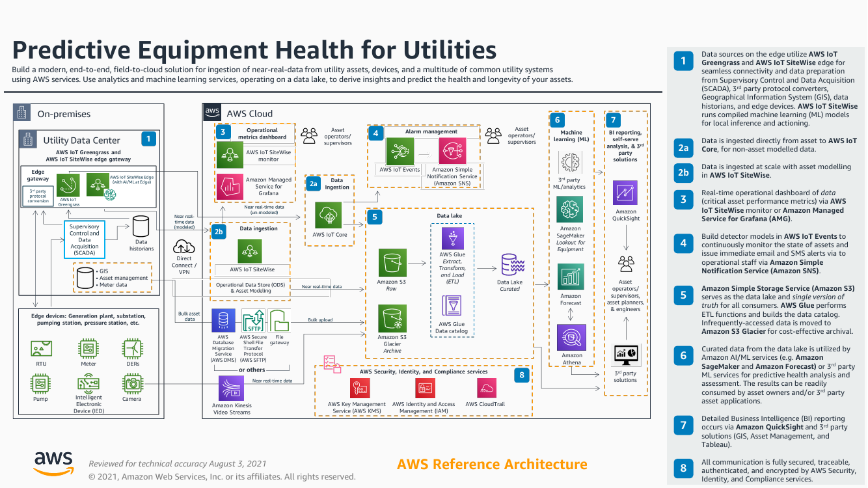Select the AWS Reference Architecture text
The height and width of the screenshot is (488, 868).
(492, 465)
